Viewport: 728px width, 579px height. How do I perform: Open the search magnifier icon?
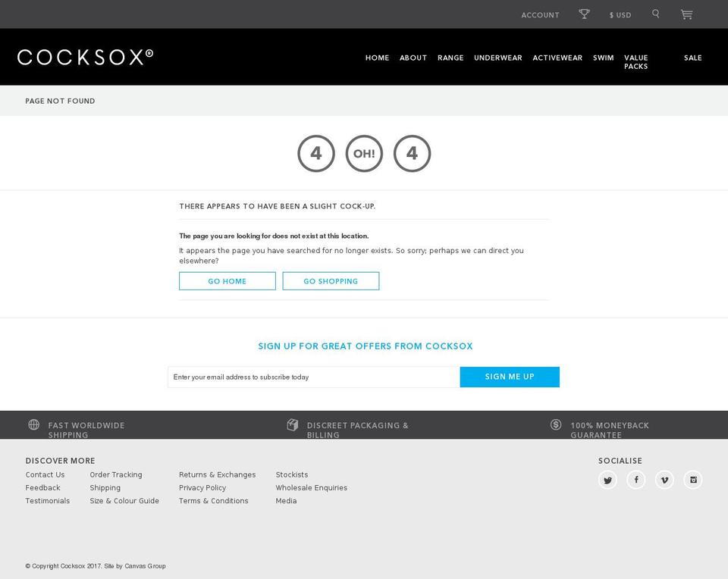pos(655,14)
